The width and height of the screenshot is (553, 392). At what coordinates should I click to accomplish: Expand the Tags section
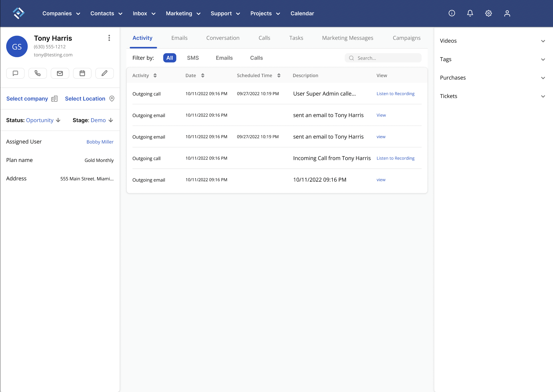(x=492, y=59)
